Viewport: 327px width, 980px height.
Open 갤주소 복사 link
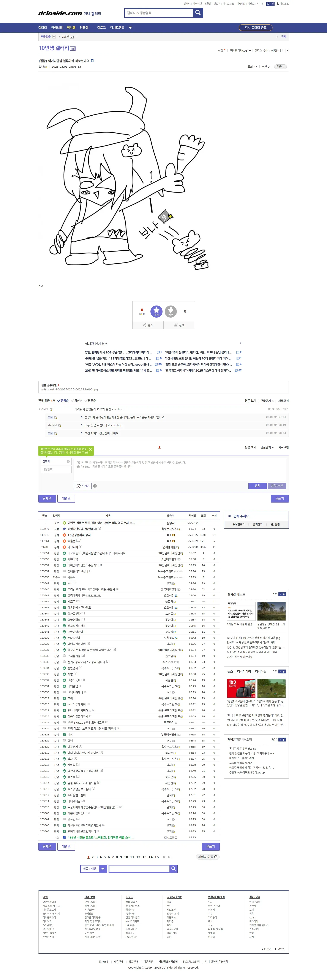coord(261,51)
